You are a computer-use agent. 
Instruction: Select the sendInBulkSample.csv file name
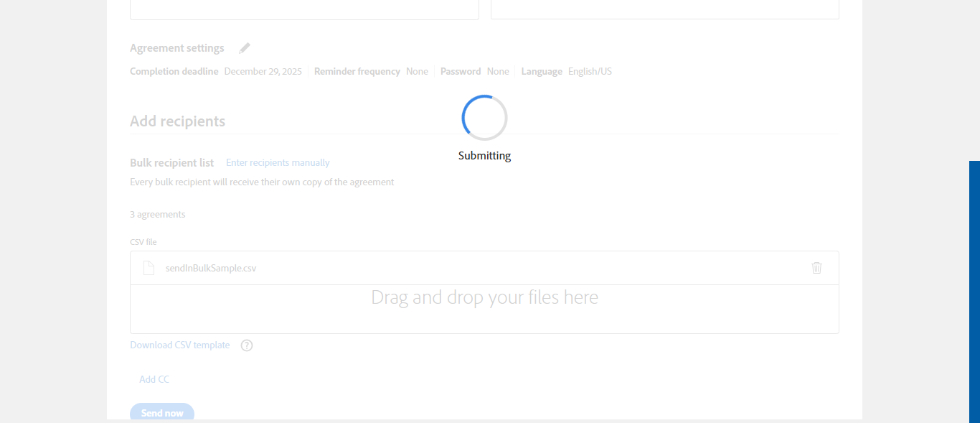pyautogui.click(x=211, y=269)
